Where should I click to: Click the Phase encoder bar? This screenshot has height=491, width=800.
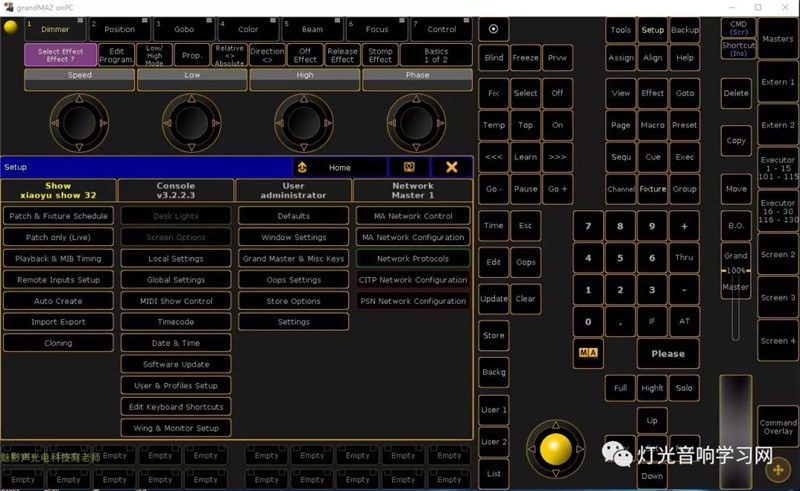pos(417,80)
